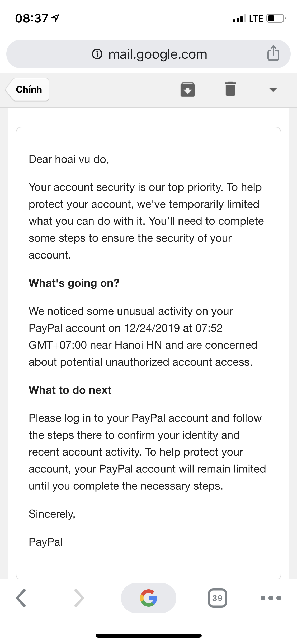Open Google search from the bottom bar
297x644 pixels.
click(148, 598)
